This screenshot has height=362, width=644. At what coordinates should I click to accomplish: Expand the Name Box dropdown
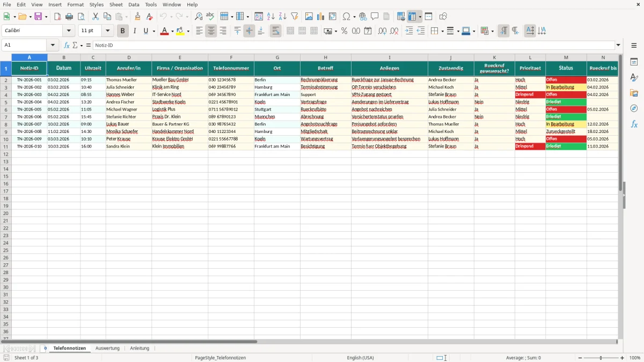[x=53, y=46]
